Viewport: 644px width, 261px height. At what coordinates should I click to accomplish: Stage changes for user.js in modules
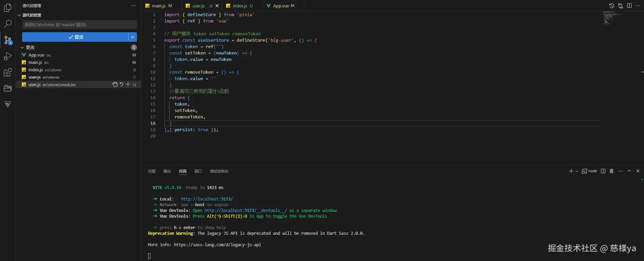(128, 84)
